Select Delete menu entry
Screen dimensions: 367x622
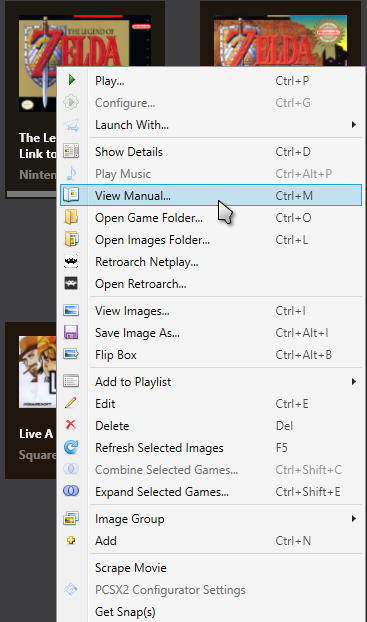coord(211,425)
